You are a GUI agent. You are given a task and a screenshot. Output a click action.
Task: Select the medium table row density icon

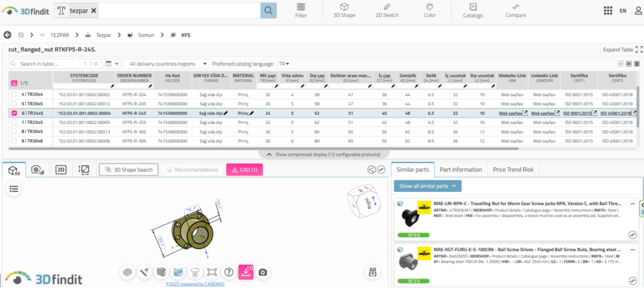tap(629, 64)
